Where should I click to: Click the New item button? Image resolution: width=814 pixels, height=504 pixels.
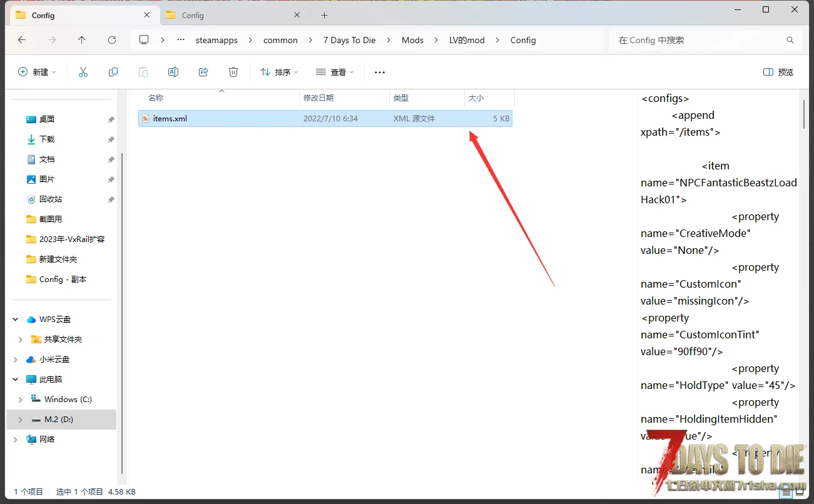37,73
